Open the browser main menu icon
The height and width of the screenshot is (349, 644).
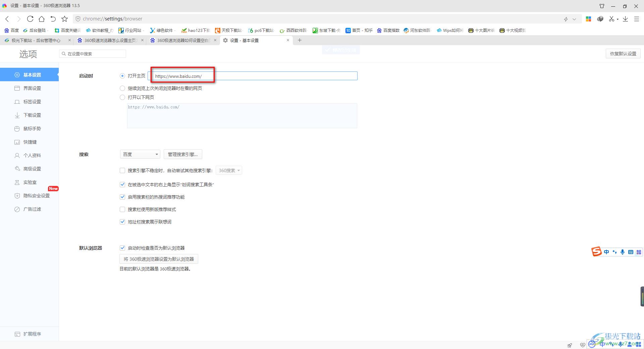pyautogui.click(x=637, y=19)
